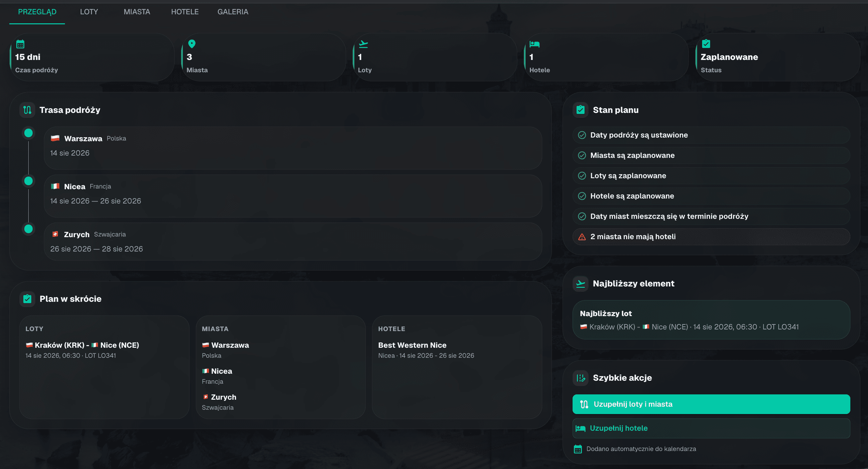
Task: Open the HOTELE tab
Action: pos(185,12)
